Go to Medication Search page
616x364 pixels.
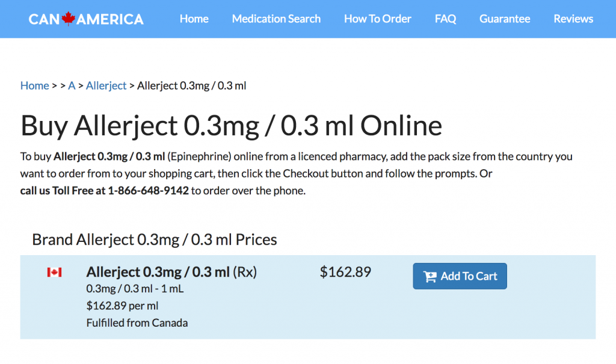click(276, 19)
